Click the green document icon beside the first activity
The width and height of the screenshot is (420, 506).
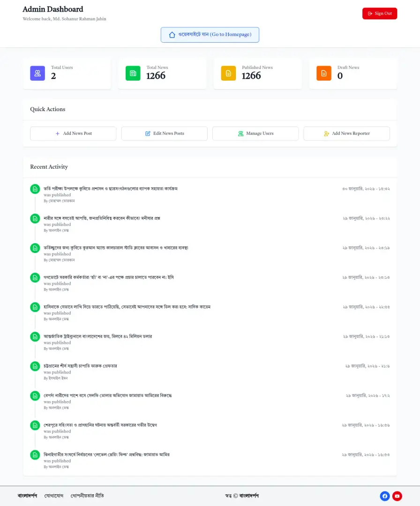coord(35,189)
